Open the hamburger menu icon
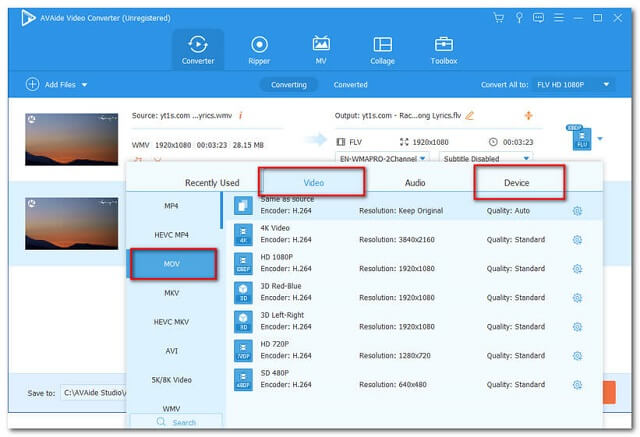This screenshot has height=437, width=640. point(558,18)
